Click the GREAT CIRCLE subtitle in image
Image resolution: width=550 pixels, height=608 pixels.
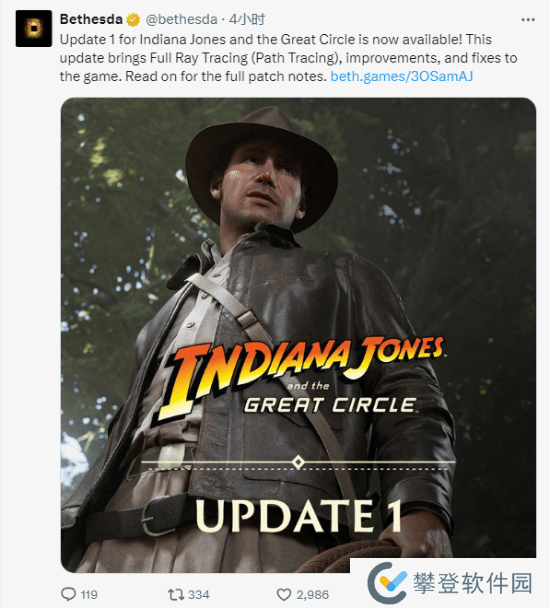pyautogui.click(x=329, y=405)
